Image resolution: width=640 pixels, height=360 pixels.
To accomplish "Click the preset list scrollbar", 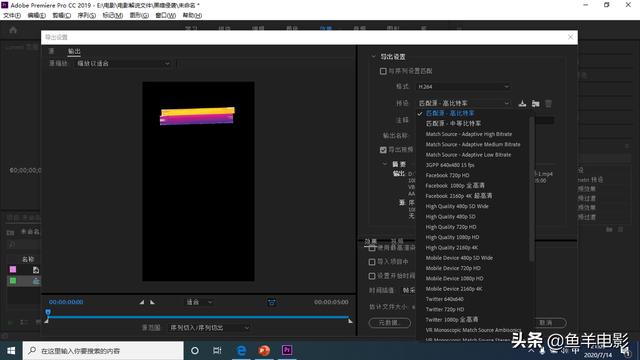I will tap(531, 189).
